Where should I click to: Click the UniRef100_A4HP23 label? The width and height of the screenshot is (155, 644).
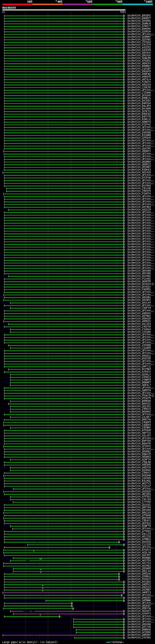139,592
